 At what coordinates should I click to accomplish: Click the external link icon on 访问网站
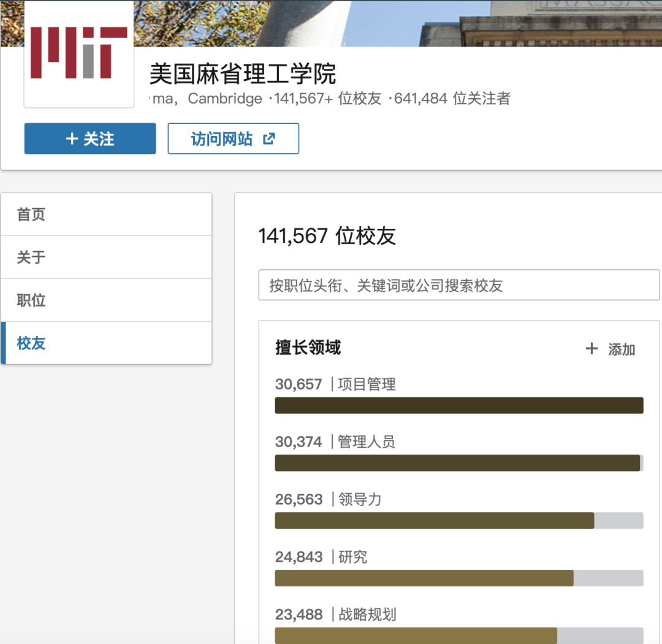(269, 139)
